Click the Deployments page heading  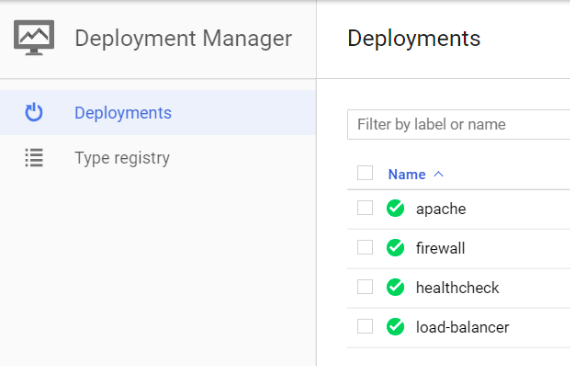click(414, 39)
